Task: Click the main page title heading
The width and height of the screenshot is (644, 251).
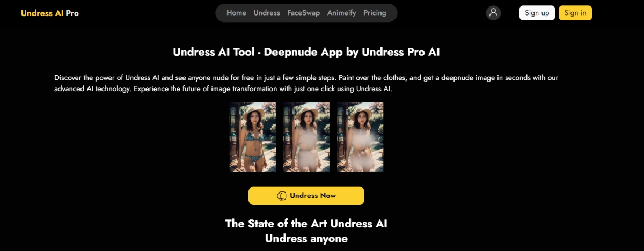Action: coord(306,52)
